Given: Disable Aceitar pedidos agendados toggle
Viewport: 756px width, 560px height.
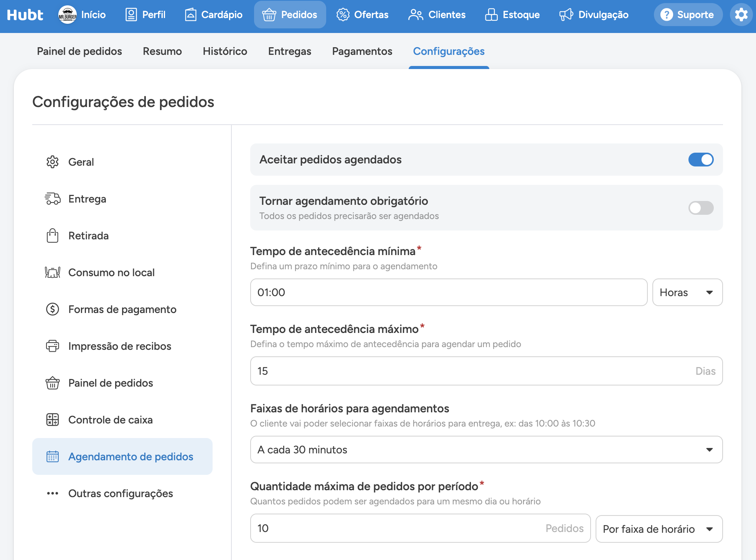Looking at the screenshot, I should [x=701, y=160].
